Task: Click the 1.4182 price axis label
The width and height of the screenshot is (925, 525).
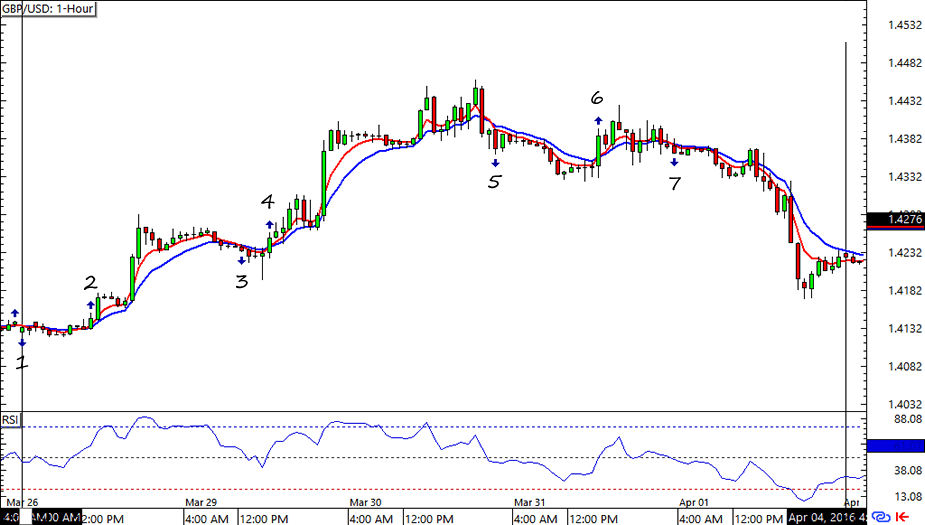Action: 904,291
